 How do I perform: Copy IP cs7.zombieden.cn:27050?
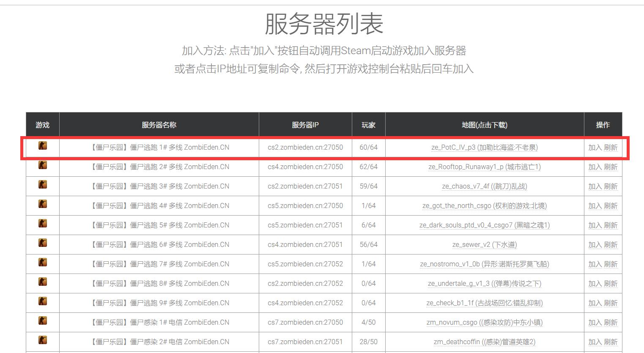coord(305,323)
